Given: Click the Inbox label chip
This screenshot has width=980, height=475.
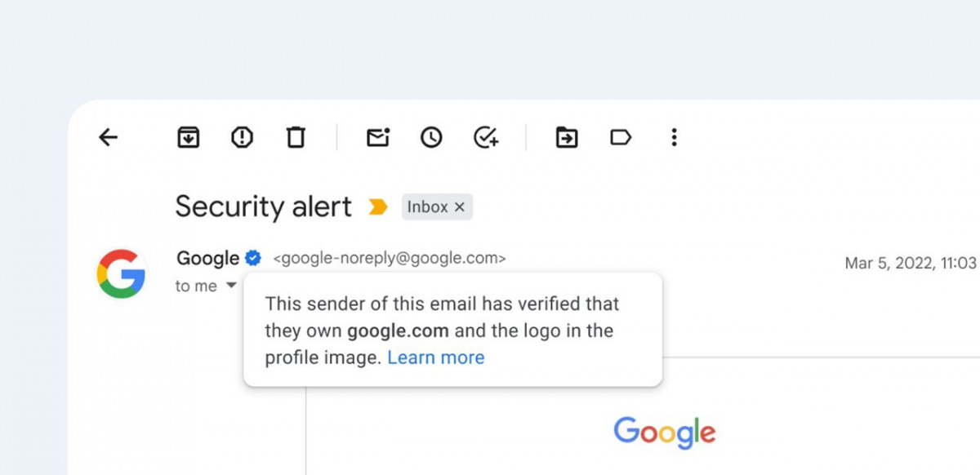Looking at the screenshot, I should (x=428, y=207).
